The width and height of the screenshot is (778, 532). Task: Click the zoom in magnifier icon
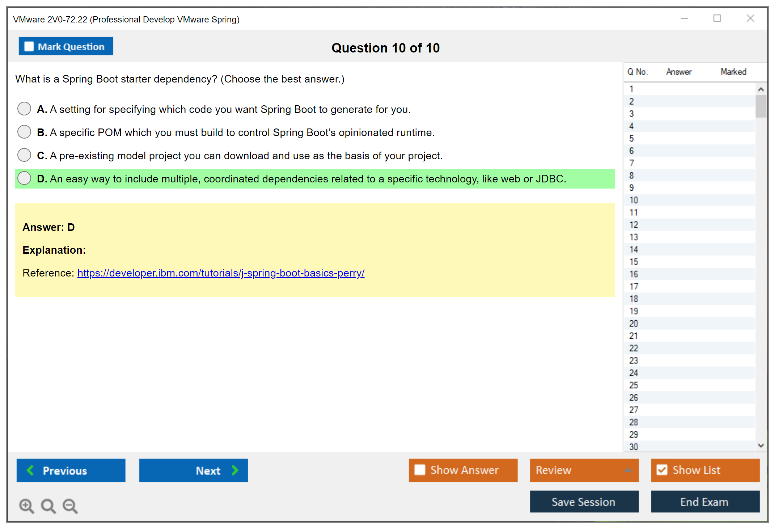coord(26,506)
